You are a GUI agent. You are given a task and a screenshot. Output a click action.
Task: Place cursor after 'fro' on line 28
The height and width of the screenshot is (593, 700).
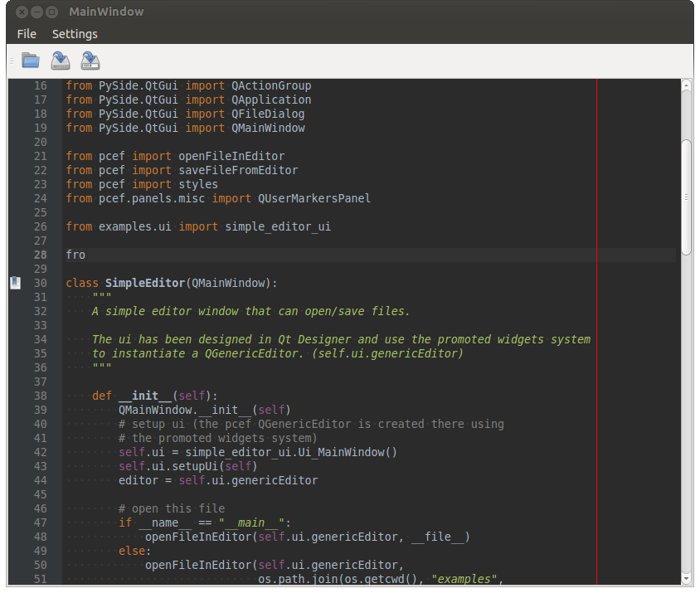[x=86, y=255]
